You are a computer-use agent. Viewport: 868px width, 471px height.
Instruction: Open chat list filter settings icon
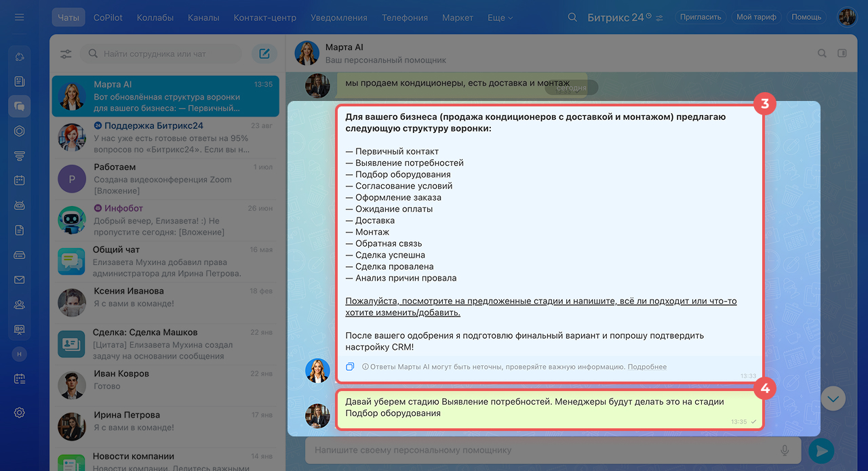pos(66,54)
